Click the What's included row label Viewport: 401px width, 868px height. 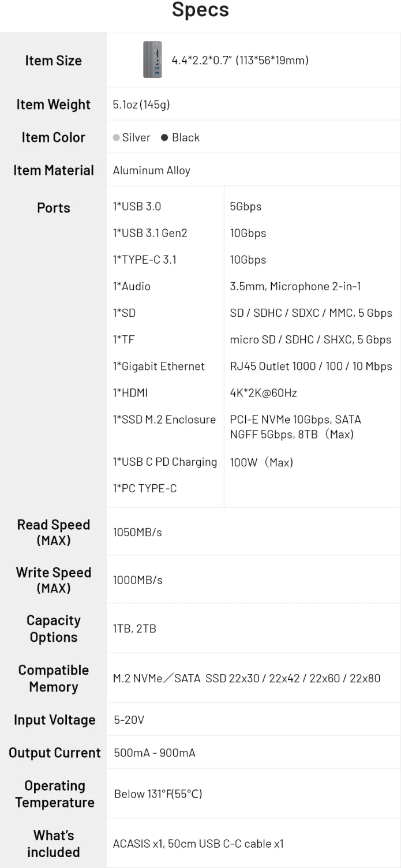point(53,843)
